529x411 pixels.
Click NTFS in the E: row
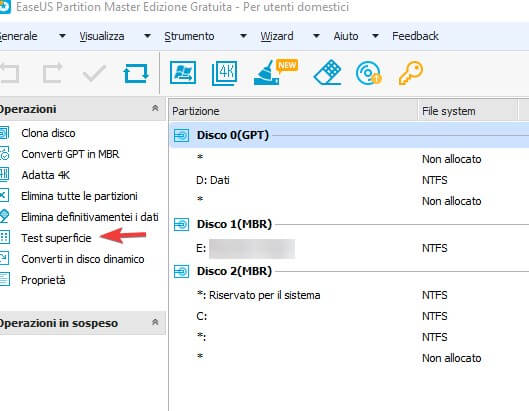tap(435, 248)
